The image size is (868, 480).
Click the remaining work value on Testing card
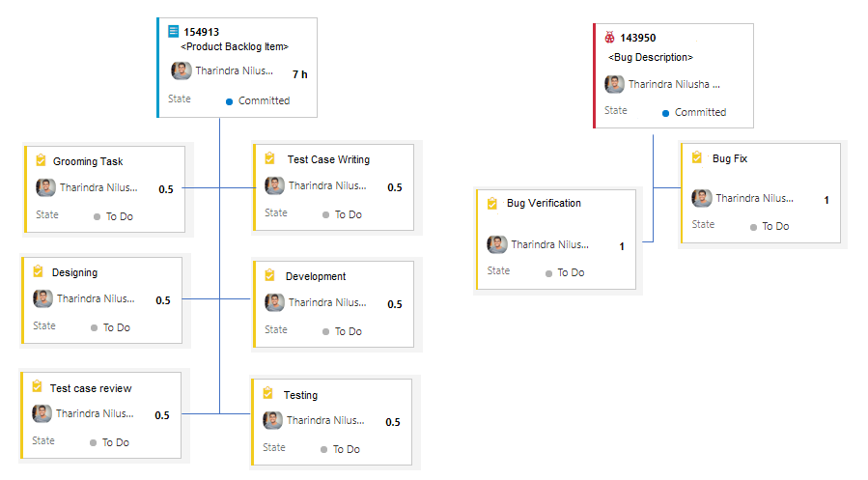[393, 422]
